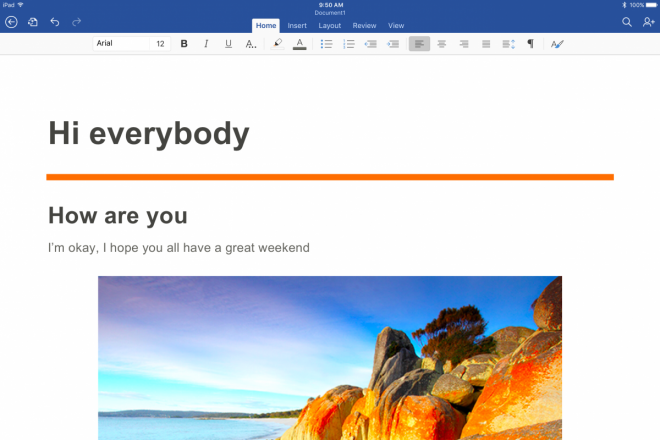This screenshot has height=440, width=660.
Task: Open the Arial font name box
Action: 120,44
